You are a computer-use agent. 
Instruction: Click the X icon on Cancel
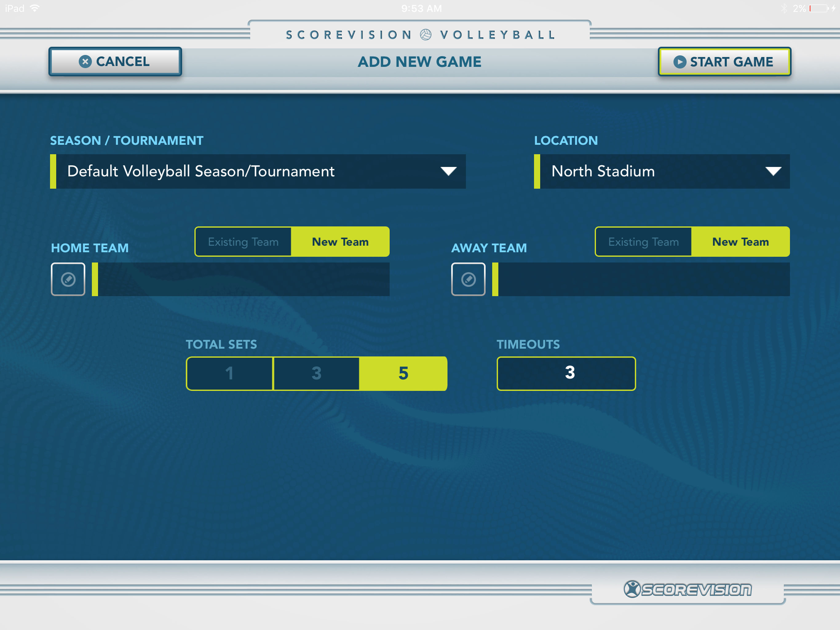(85, 62)
